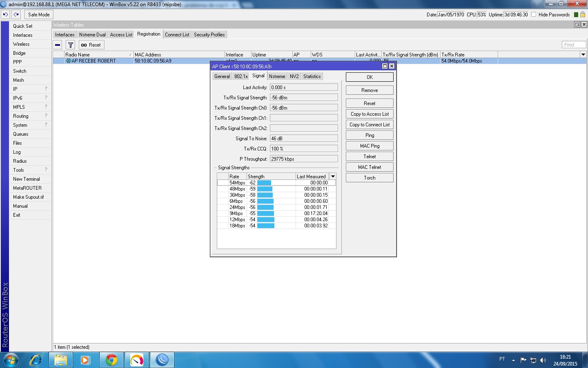Open the Connect List tab

click(177, 35)
